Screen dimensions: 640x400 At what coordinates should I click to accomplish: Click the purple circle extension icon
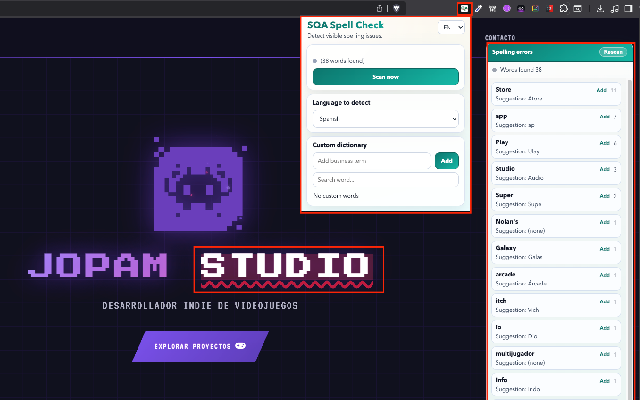pyautogui.click(x=507, y=8)
